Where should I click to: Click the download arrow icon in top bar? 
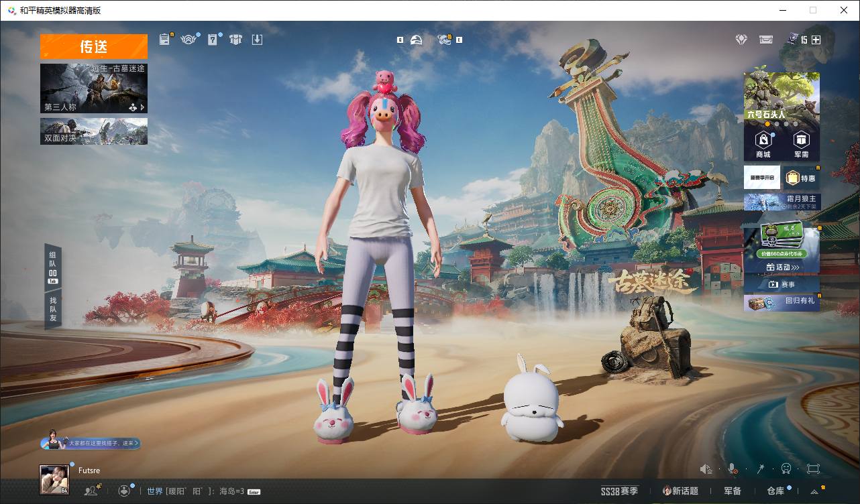coord(257,40)
